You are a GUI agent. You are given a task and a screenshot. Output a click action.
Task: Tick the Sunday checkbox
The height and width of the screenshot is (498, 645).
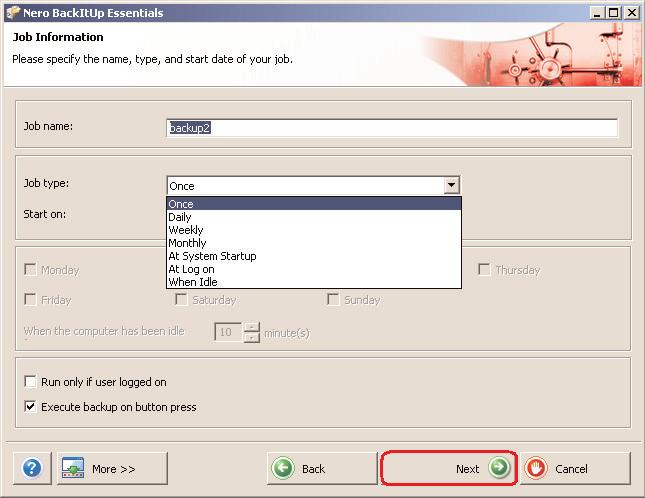pyautogui.click(x=333, y=299)
